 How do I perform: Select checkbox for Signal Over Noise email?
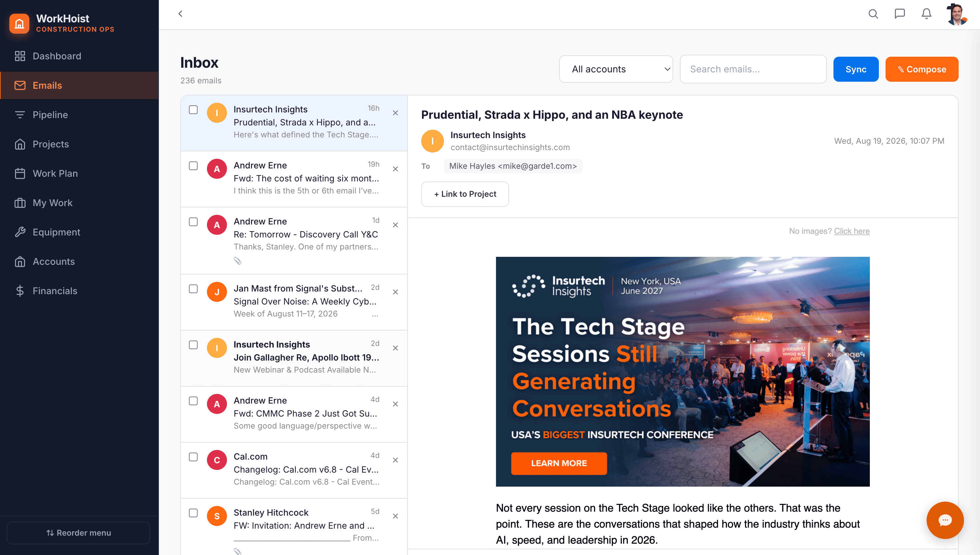click(193, 289)
